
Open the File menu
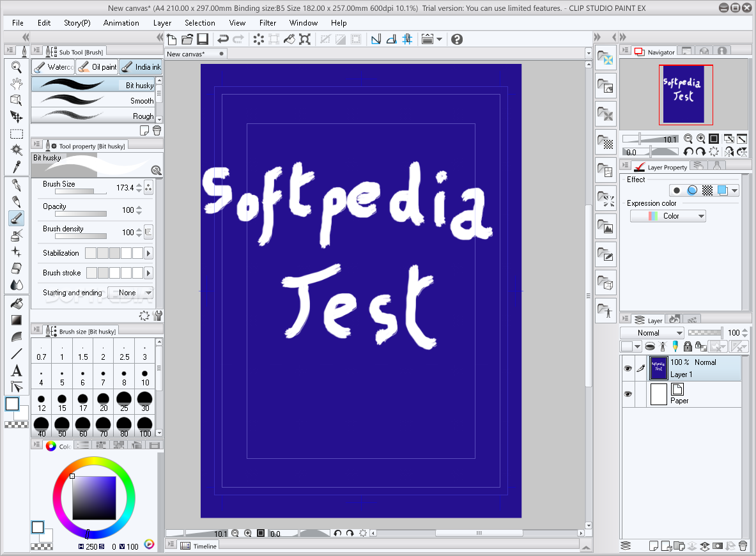point(18,22)
